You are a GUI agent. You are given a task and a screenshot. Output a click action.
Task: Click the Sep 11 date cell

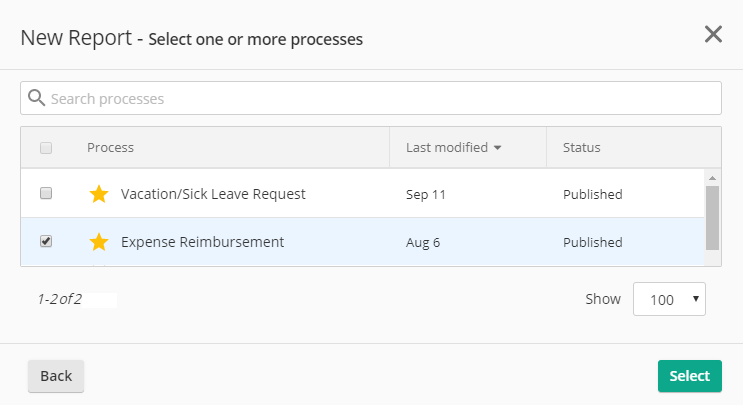(426, 195)
